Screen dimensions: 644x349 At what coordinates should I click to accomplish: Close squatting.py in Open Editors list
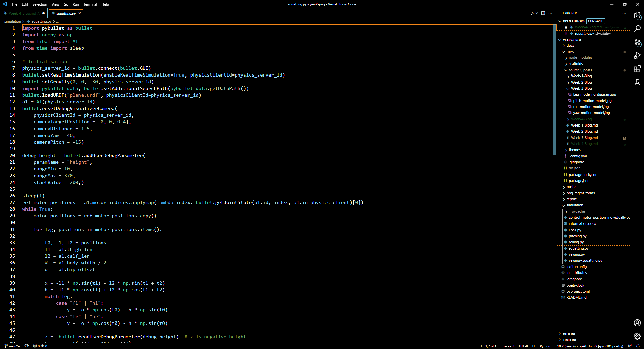[x=566, y=34]
